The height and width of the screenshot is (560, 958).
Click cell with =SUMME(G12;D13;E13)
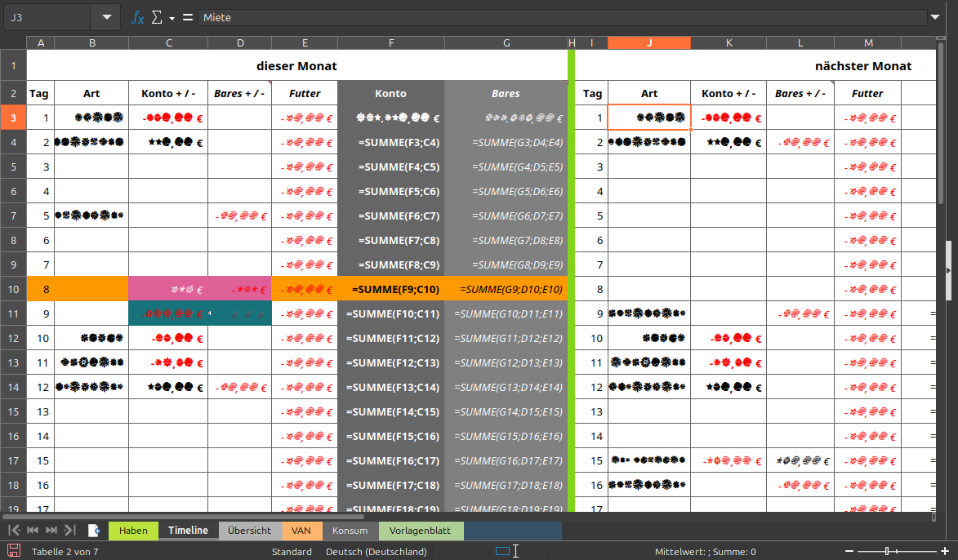(x=506, y=362)
